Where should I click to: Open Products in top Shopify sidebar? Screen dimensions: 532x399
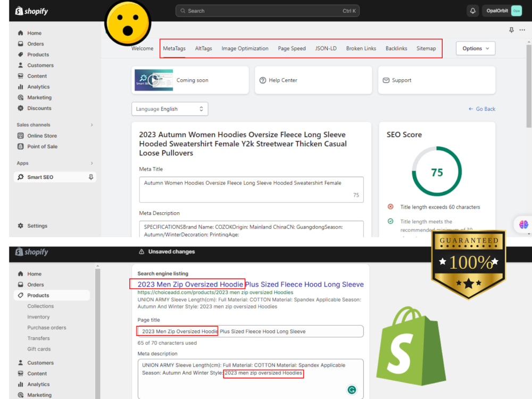(38, 54)
